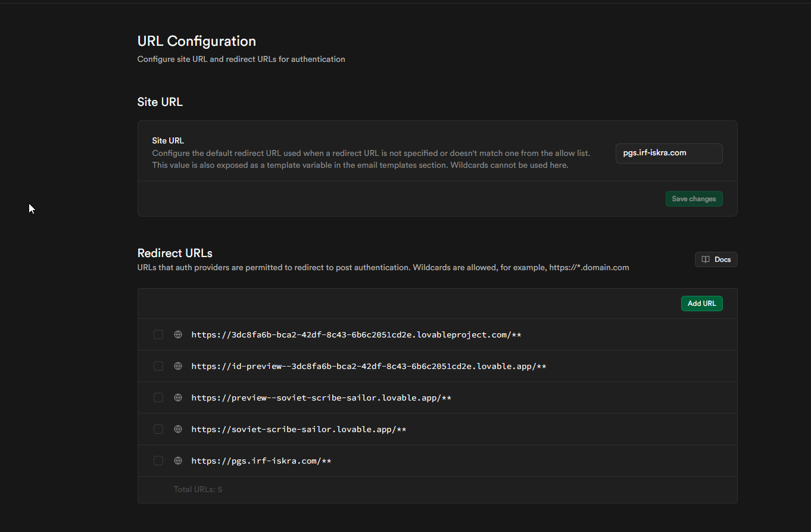Click the https://pgs.irf-iskra.com/** text
This screenshot has height=532, width=811.
click(x=261, y=461)
